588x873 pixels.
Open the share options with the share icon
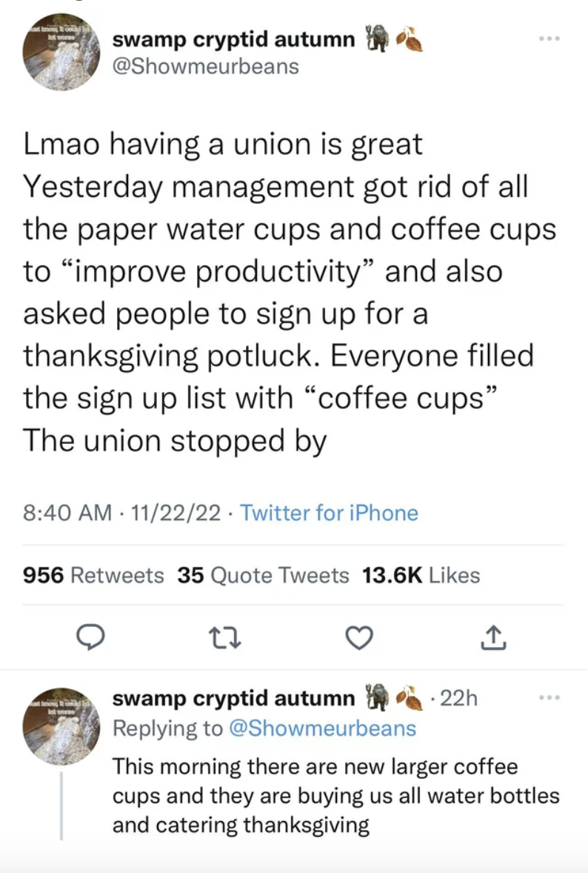pos(493,637)
